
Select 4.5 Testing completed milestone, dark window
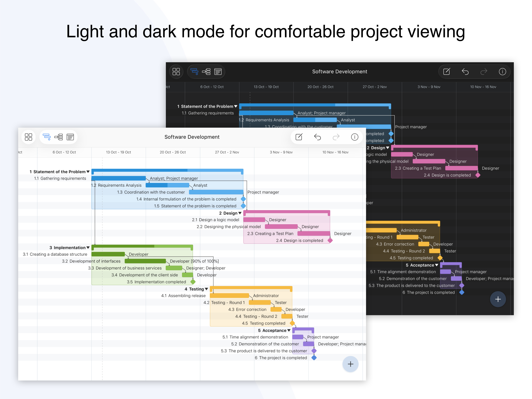pyautogui.click(x=440, y=258)
